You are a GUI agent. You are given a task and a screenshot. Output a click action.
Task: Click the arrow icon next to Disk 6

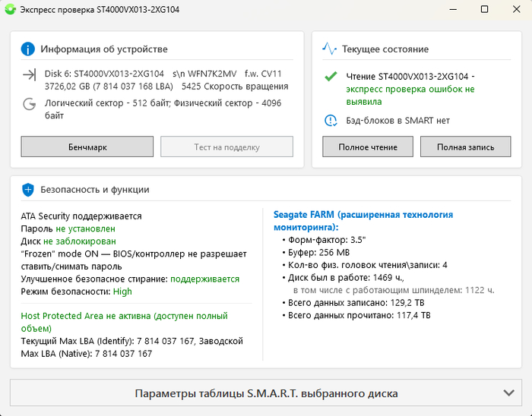[30, 74]
